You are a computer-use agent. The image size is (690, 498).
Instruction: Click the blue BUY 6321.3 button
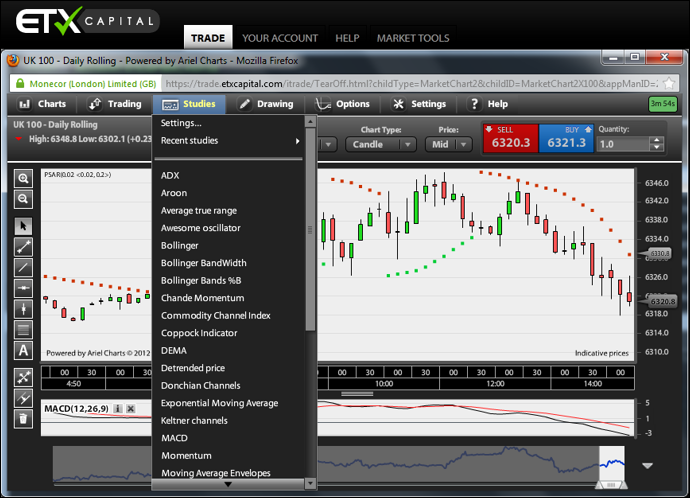[x=566, y=138]
